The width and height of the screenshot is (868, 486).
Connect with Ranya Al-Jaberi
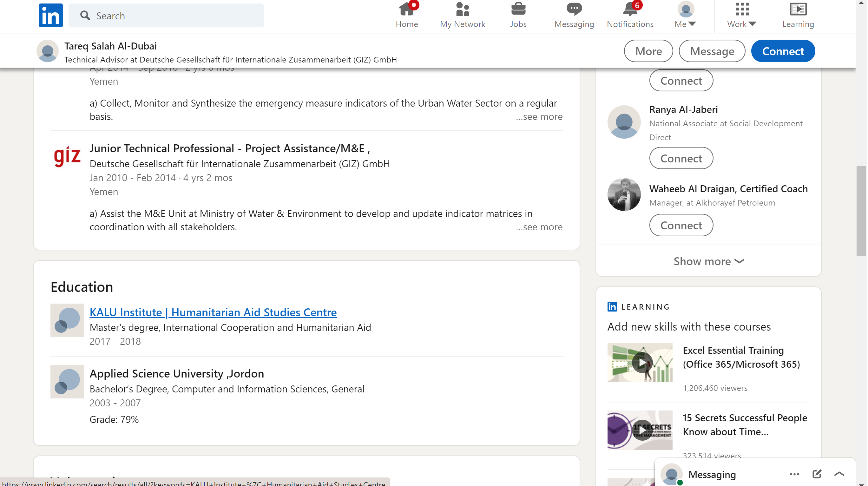pos(681,158)
